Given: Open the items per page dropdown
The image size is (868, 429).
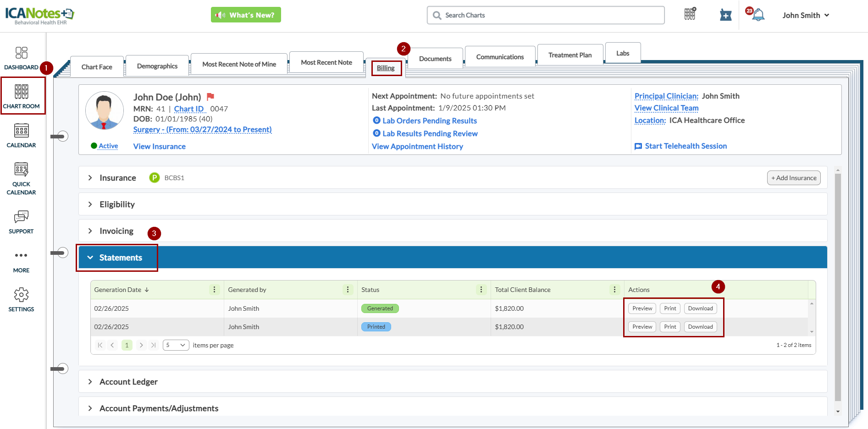Looking at the screenshot, I should [x=176, y=345].
